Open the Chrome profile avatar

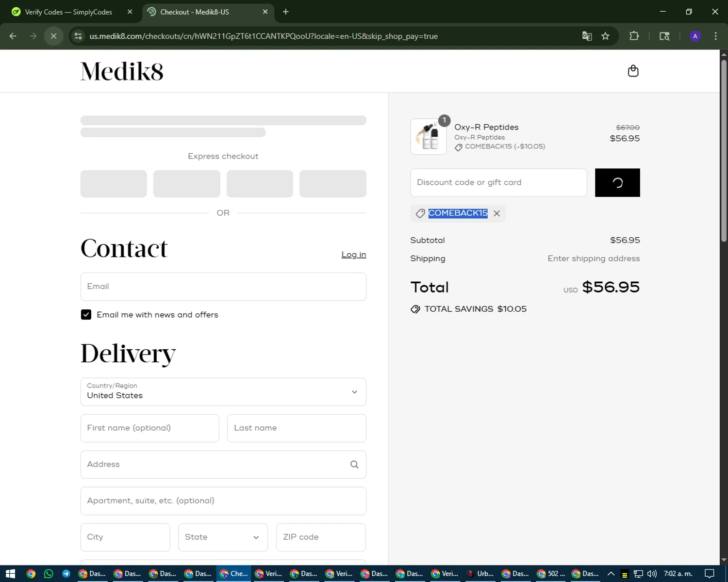(x=695, y=36)
